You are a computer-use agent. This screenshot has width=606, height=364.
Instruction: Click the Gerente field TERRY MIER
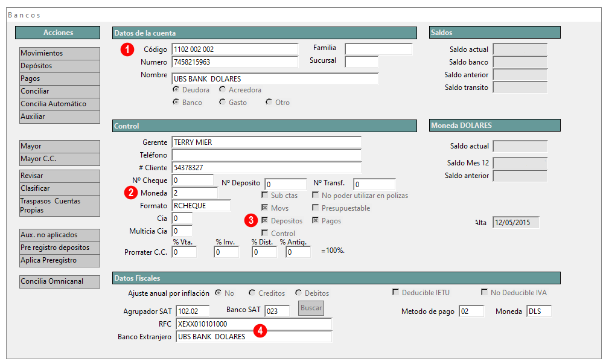point(267,142)
